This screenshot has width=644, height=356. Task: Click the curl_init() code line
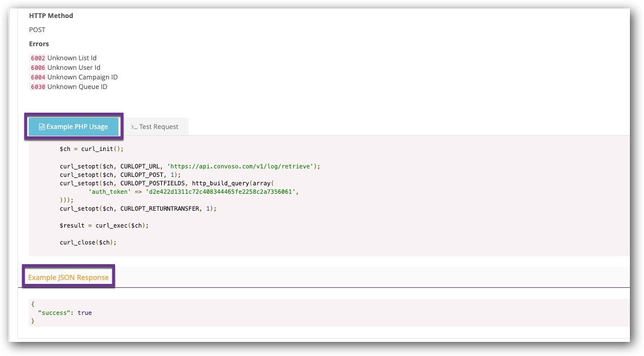(91, 149)
